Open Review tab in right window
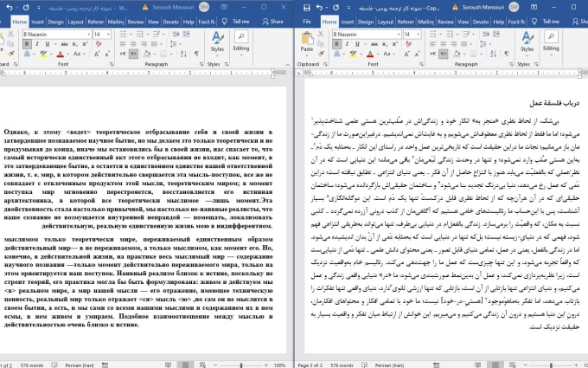 point(445,22)
